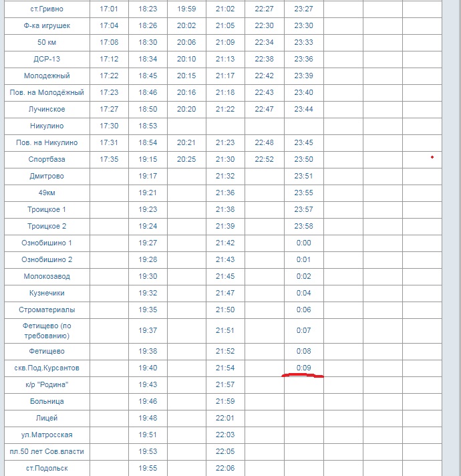Select the 19:46 time at Больница
The width and height of the screenshot is (461, 476).
(148, 401)
